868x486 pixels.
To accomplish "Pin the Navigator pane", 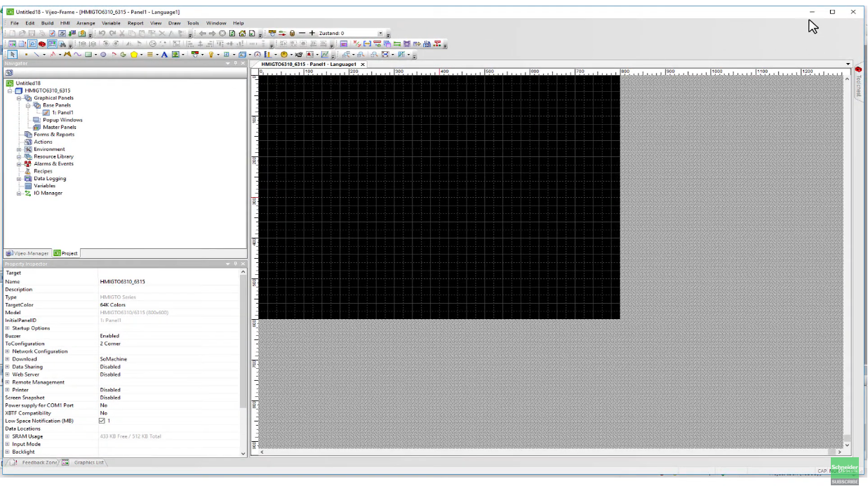I will tap(236, 63).
